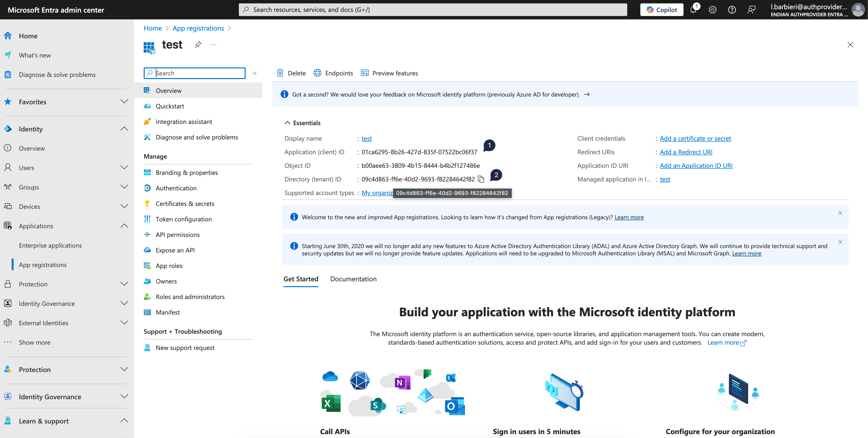Open the feedback arrow in info banner
Image resolution: width=868 pixels, height=438 pixels.
(587, 95)
